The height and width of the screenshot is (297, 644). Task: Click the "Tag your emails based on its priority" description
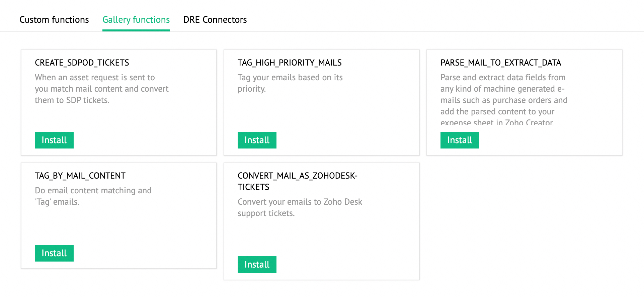[x=290, y=83]
